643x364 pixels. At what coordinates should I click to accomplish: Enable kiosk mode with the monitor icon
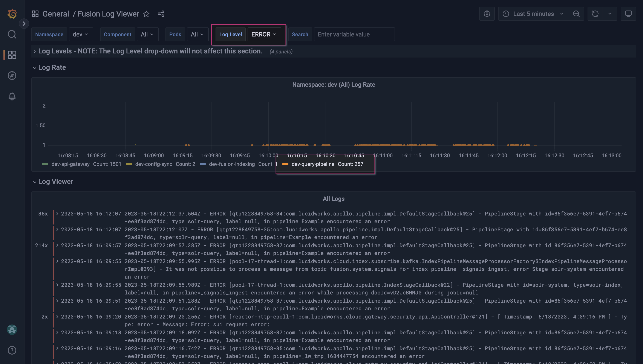[628, 14]
